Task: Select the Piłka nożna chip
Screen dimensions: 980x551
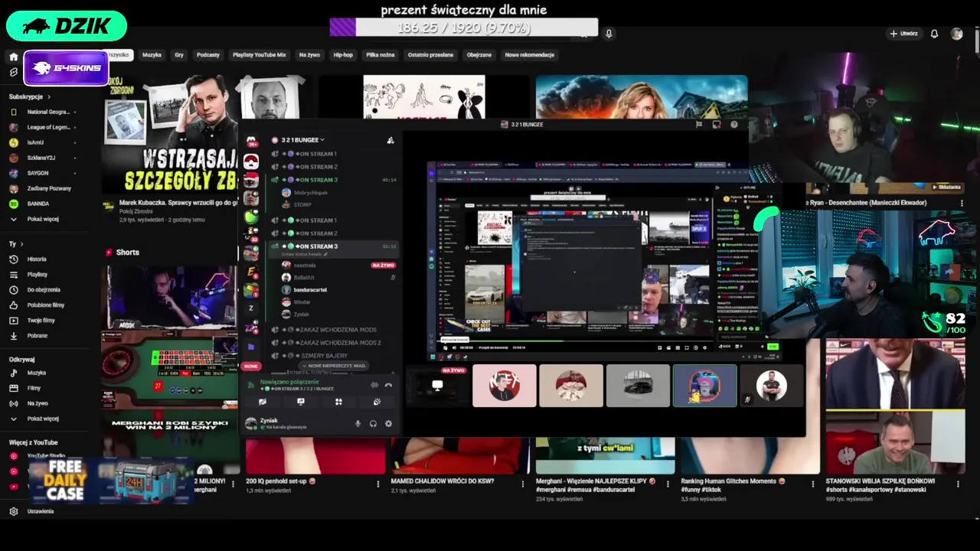Action: pyautogui.click(x=381, y=55)
